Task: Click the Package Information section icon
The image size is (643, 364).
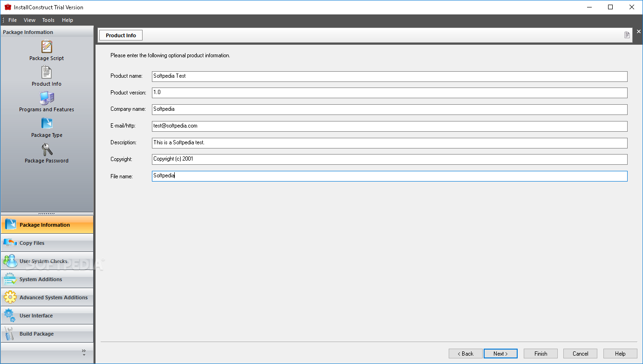Action: point(10,225)
